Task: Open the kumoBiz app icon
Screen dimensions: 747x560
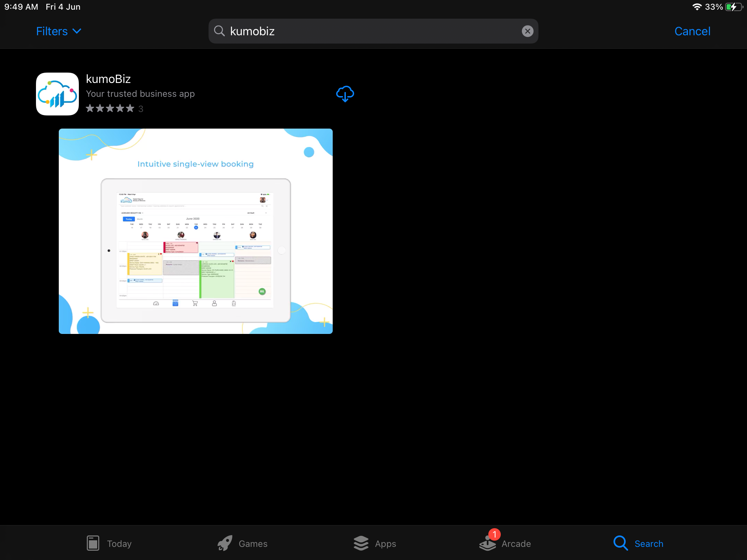Action: [57, 94]
